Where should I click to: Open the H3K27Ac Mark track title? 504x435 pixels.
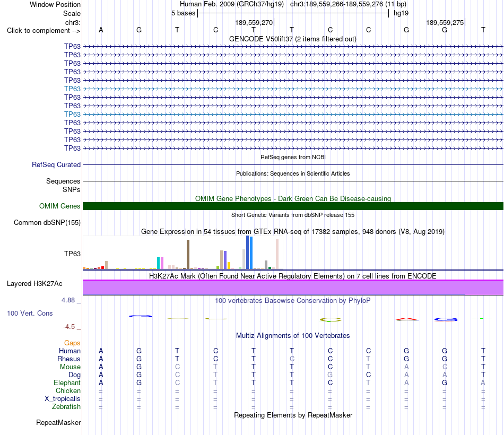tap(293, 276)
